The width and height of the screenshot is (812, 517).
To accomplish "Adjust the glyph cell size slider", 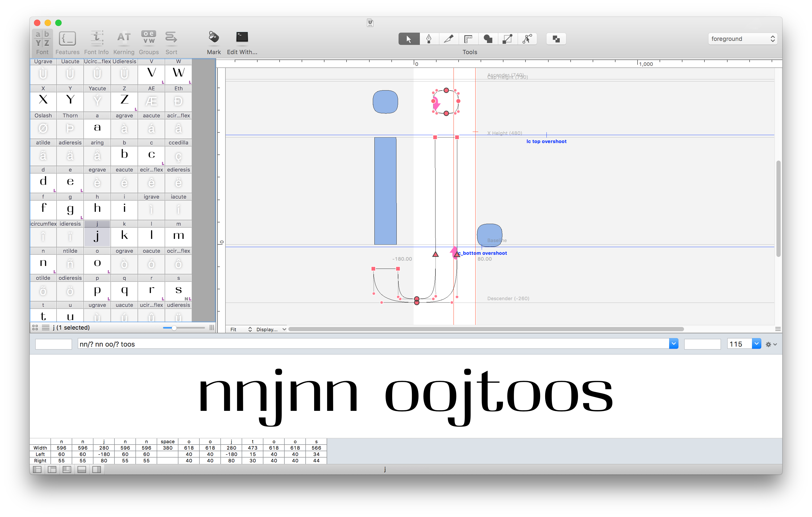I will coord(174,328).
